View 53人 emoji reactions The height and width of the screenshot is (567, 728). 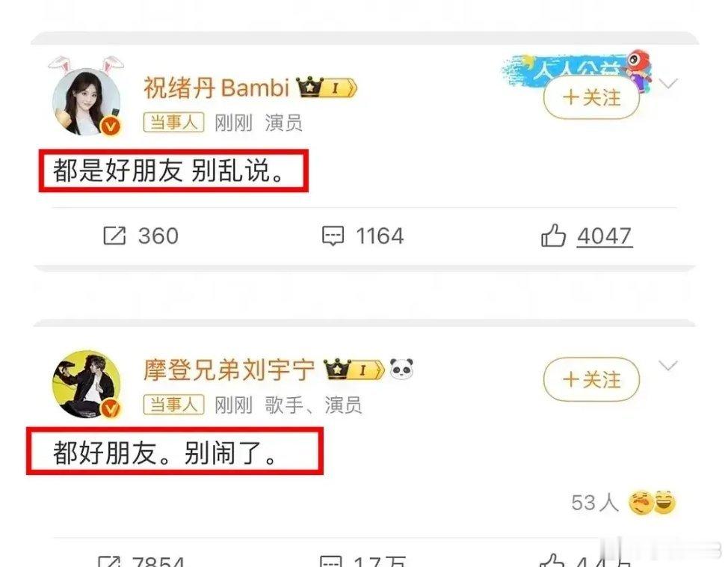coord(623,503)
